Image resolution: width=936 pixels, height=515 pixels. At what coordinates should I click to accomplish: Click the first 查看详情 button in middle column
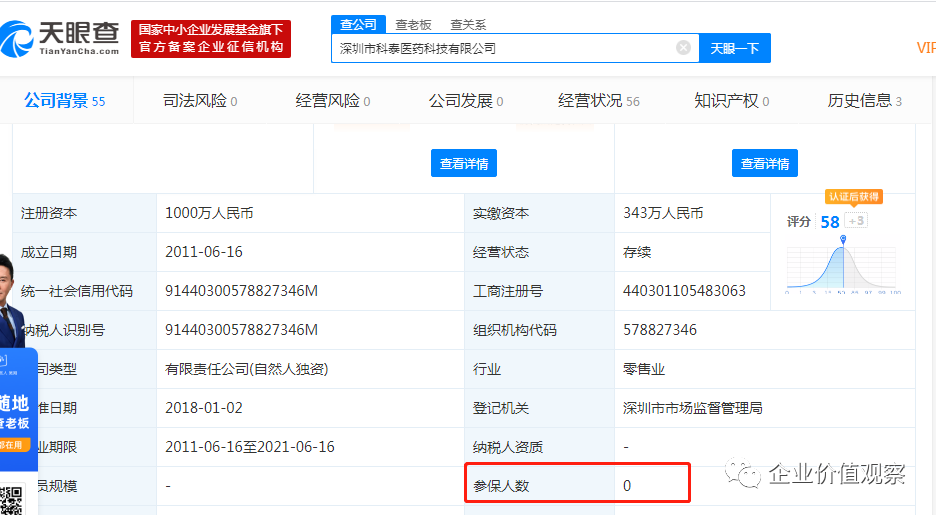[464, 163]
